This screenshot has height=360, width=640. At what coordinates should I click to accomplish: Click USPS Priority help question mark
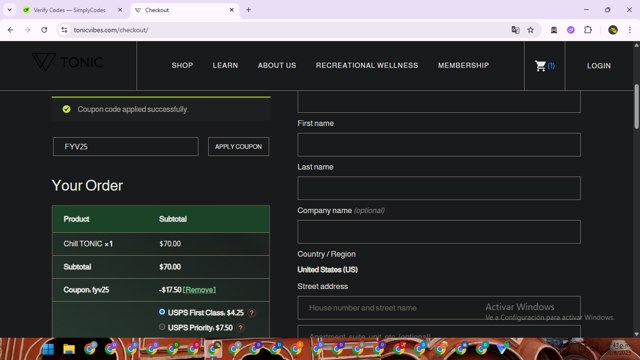241,328
